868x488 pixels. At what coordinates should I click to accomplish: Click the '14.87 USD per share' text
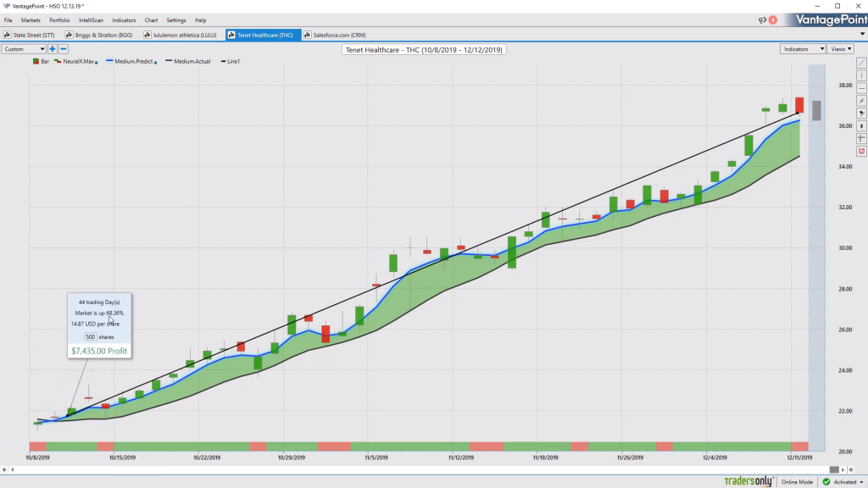pyautogui.click(x=95, y=324)
